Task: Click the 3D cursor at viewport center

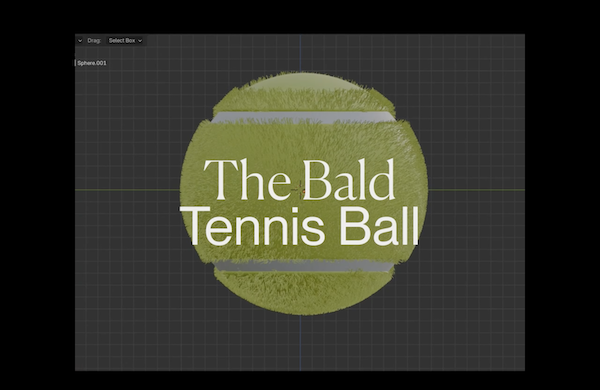Action: click(300, 190)
